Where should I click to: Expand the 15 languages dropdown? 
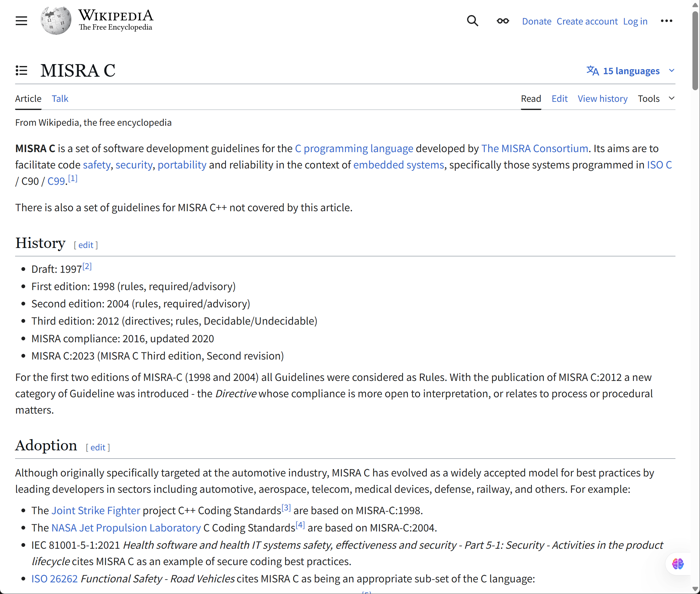630,71
